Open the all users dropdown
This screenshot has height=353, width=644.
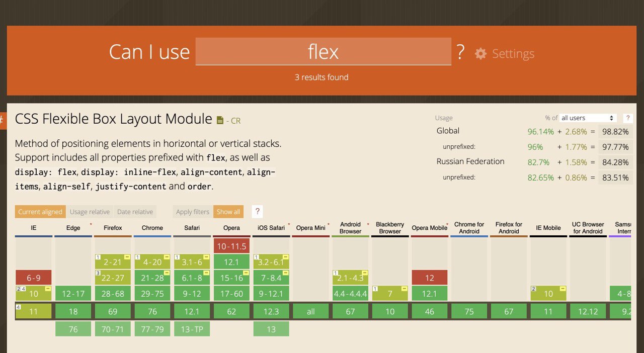pyautogui.click(x=588, y=118)
